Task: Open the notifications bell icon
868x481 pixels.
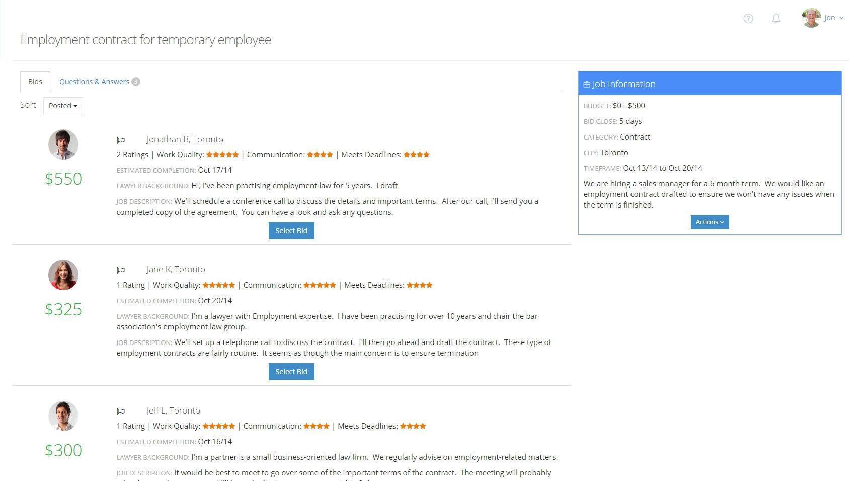Action: [776, 19]
